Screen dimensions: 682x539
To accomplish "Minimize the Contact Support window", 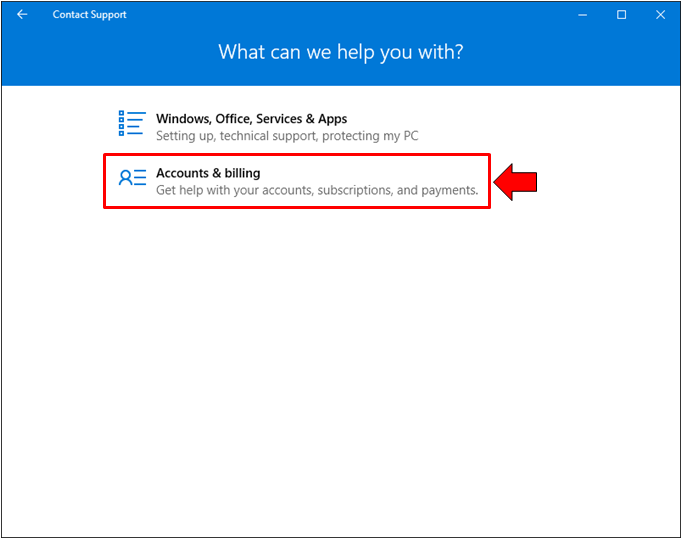I will pyautogui.click(x=582, y=15).
